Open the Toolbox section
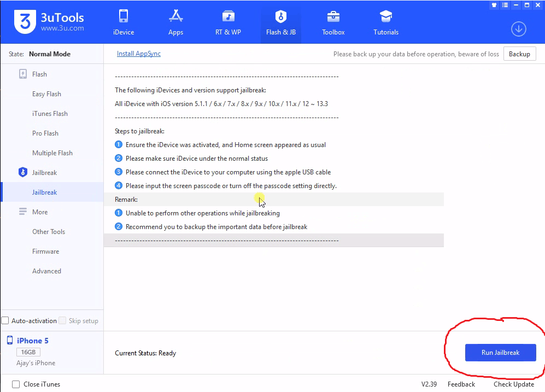The height and width of the screenshot is (392, 545). 333,22
